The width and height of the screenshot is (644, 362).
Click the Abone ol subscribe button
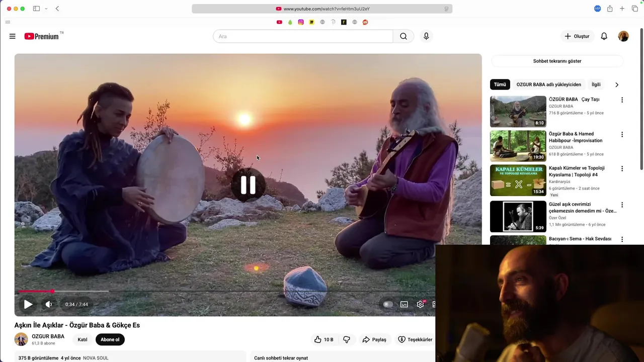click(x=110, y=339)
